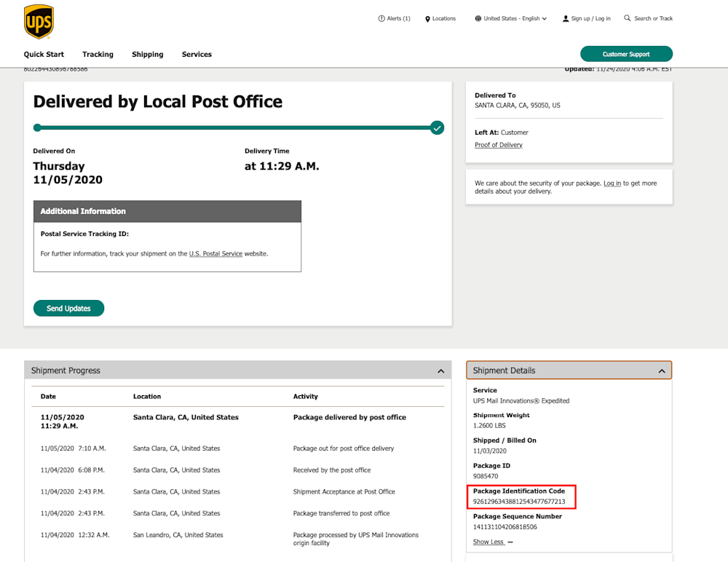
Task: Click Package transferred to post office row
Action: tap(341, 514)
